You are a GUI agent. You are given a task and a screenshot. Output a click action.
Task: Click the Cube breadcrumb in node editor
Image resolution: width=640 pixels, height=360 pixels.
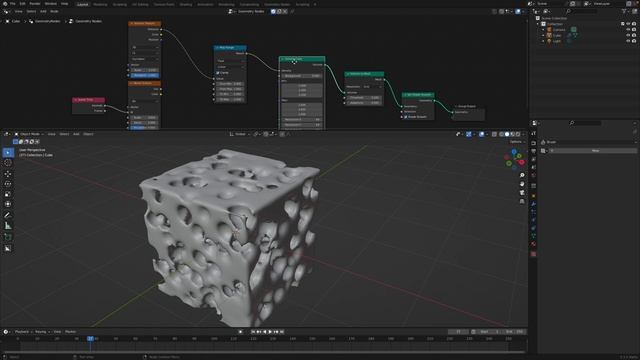[16, 21]
